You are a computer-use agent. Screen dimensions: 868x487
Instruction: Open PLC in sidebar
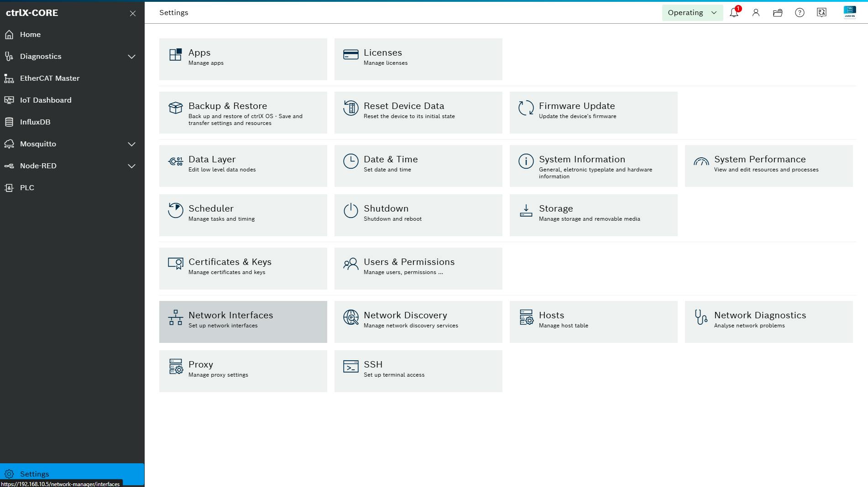[x=72, y=188]
